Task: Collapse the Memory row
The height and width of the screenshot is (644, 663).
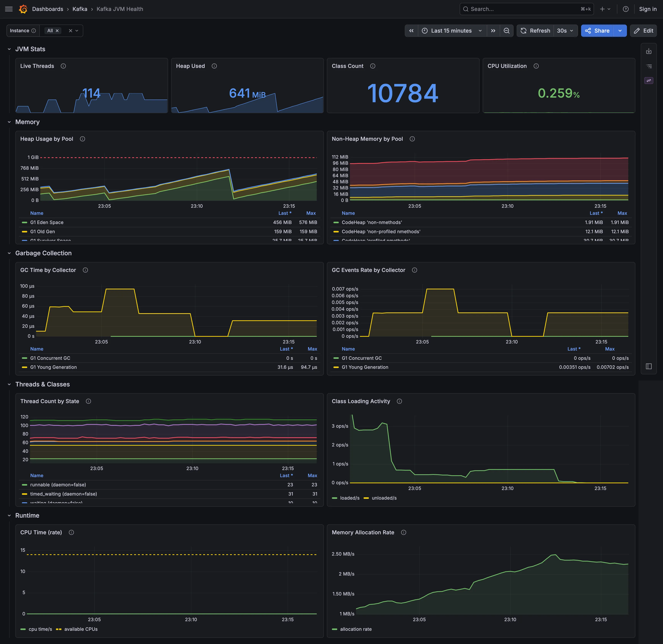Action: [9, 122]
